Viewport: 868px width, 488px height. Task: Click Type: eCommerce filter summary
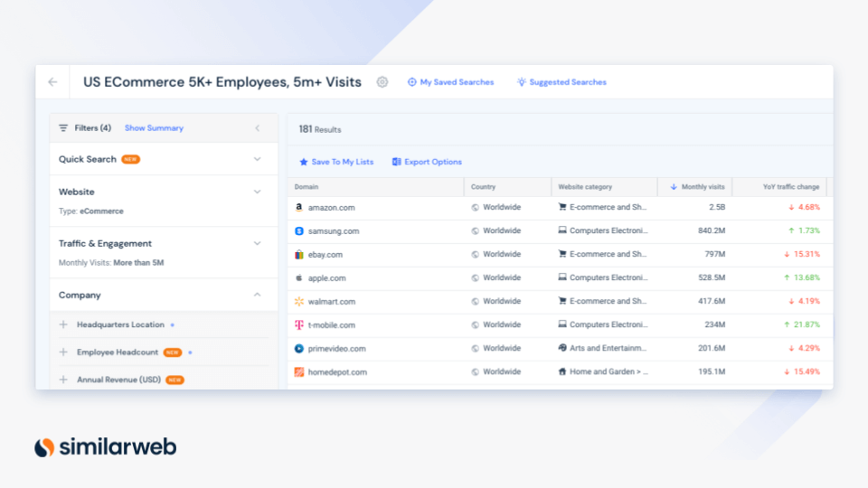[91, 211]
